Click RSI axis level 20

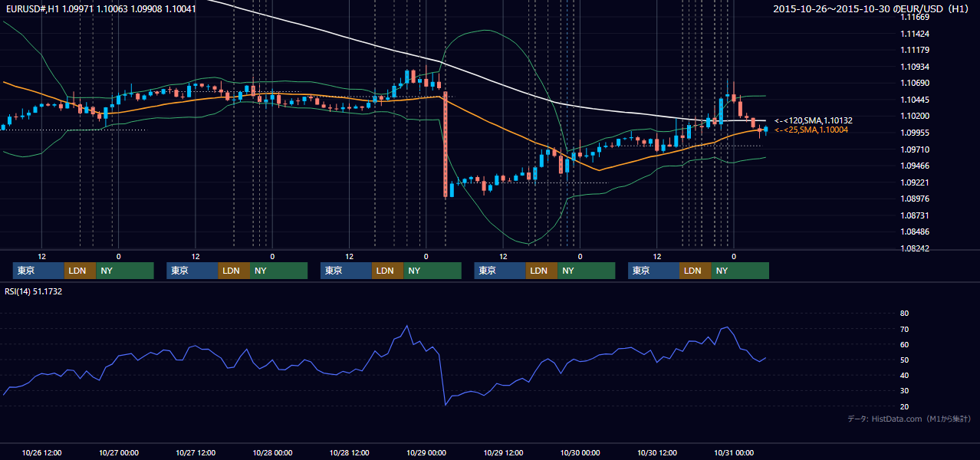[x=905, y=406]
